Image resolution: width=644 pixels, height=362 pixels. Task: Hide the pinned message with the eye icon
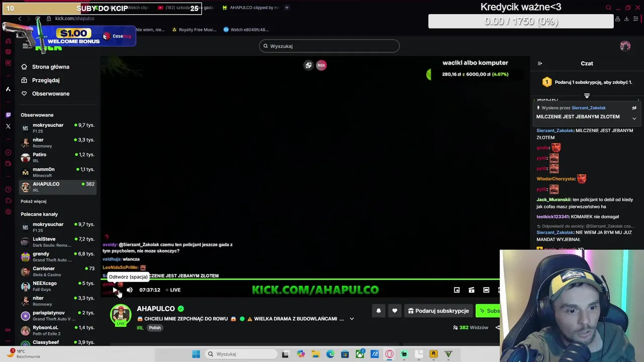[x=634, y=108]
